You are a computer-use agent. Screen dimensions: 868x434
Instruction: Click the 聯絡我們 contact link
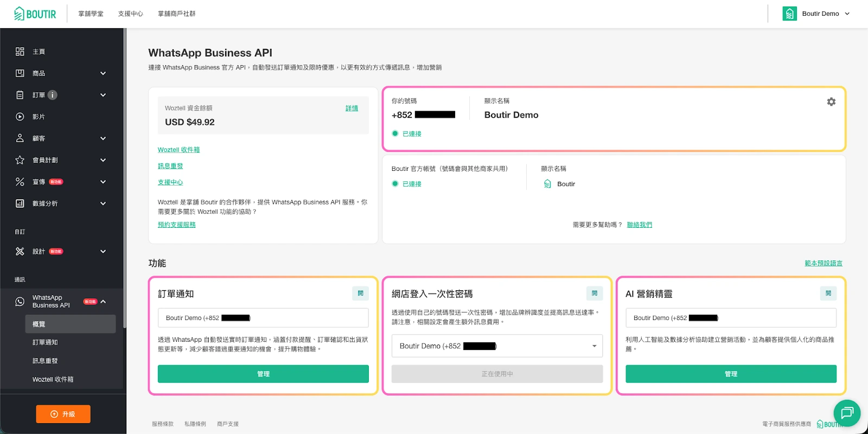[x=640, y=225]
